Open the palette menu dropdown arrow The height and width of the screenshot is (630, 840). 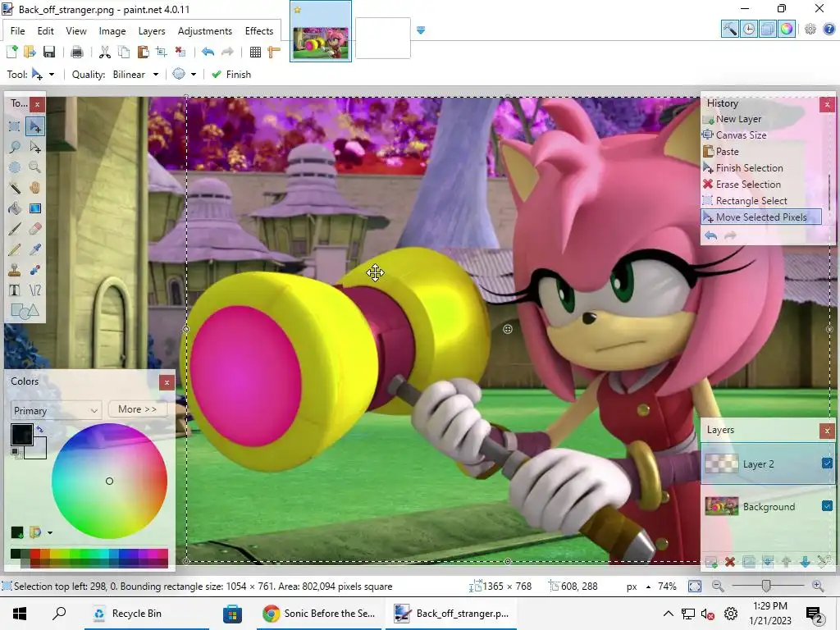(50, 532)
